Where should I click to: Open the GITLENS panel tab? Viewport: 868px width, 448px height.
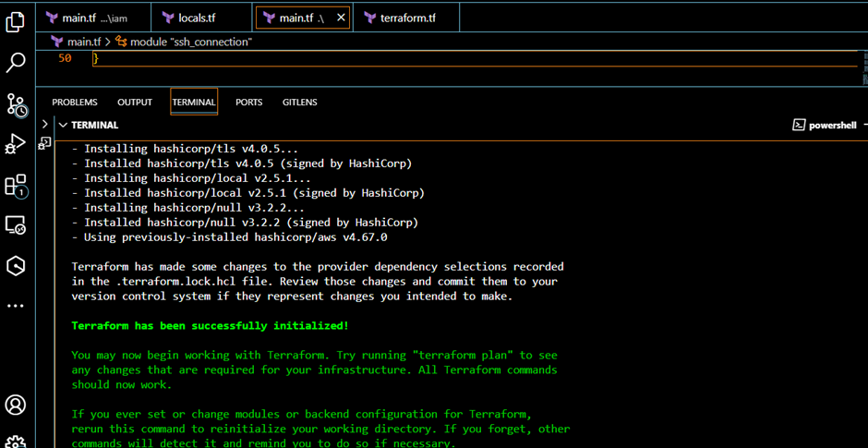(x=299, y=103)
